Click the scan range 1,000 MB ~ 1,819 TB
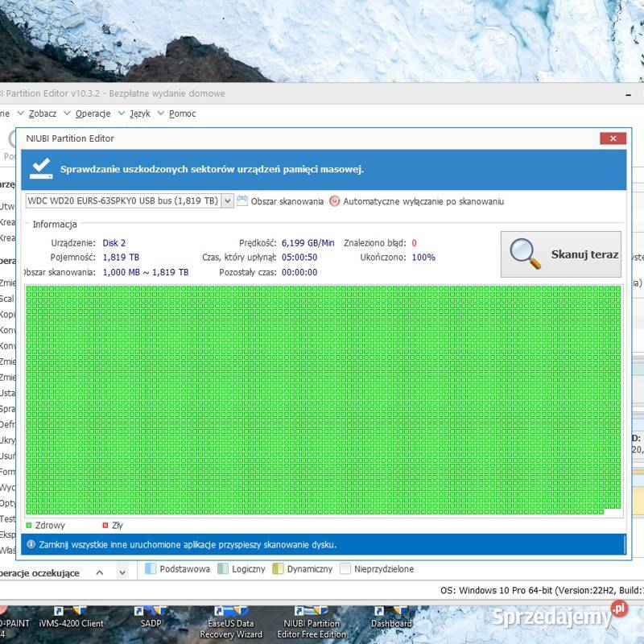Image resolution: width=644 pixels, height=644 pixels. coord(146,272)
